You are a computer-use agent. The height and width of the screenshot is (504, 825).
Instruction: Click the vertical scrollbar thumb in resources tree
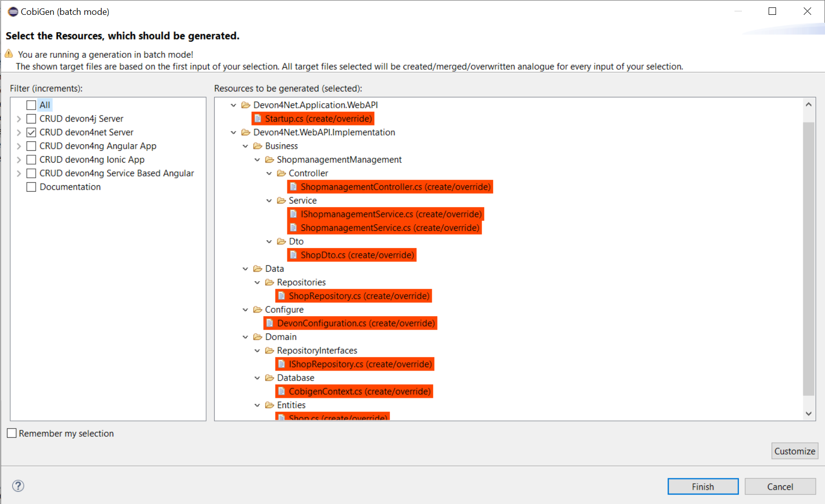click(x=808, y=257)
